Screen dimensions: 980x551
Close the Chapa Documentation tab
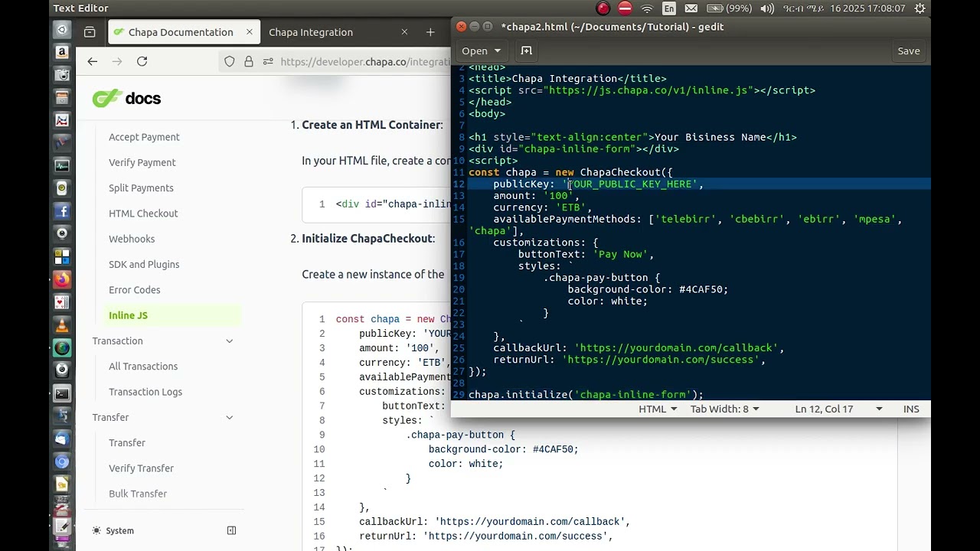249,32
